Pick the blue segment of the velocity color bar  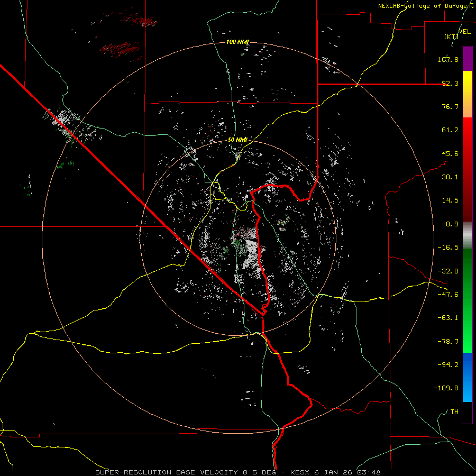pos(467,377)
